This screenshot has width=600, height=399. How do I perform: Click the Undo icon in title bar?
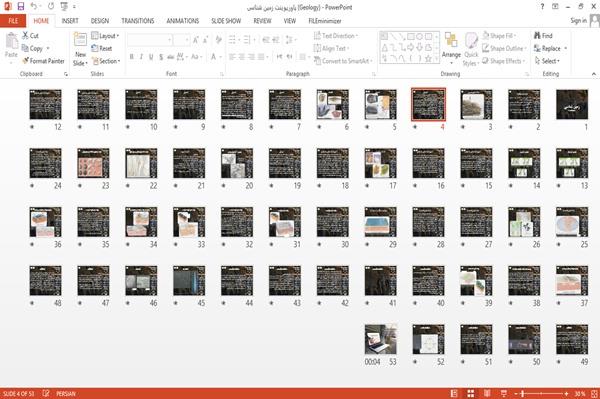pyautogui.click(x=34, y=7)
